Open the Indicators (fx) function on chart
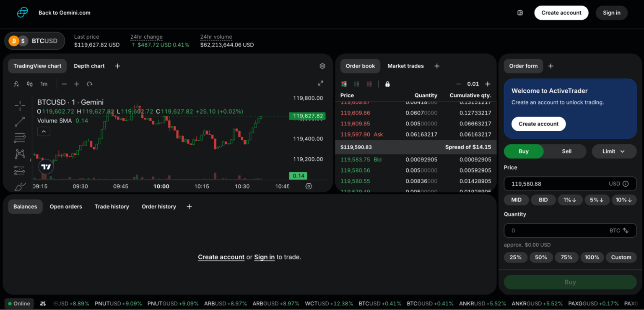The image size is (644, 310). [x=16, y=84]
